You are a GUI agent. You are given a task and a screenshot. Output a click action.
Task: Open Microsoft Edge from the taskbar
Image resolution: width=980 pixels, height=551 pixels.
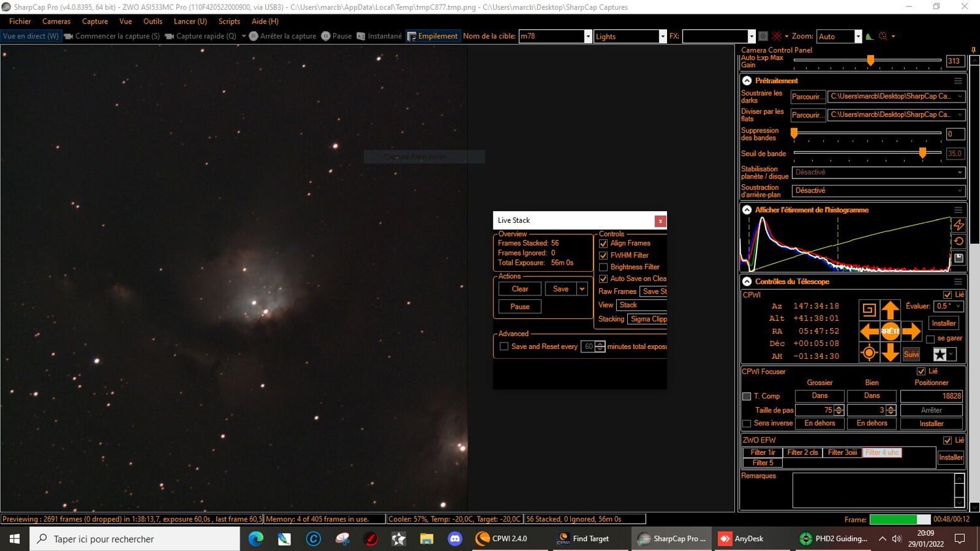(255, 539)
